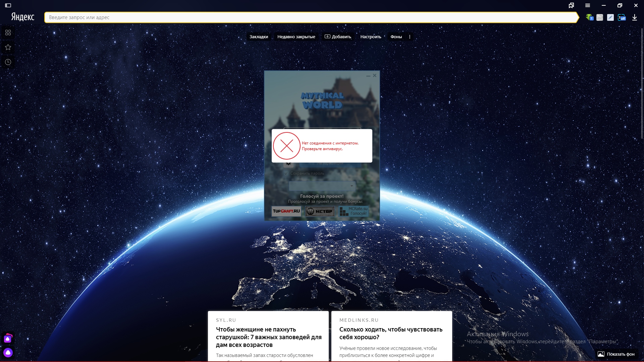Click text "Нет соединения с интернетом."
This screenshot has width=644, height=362.
(x=330, y=143)
